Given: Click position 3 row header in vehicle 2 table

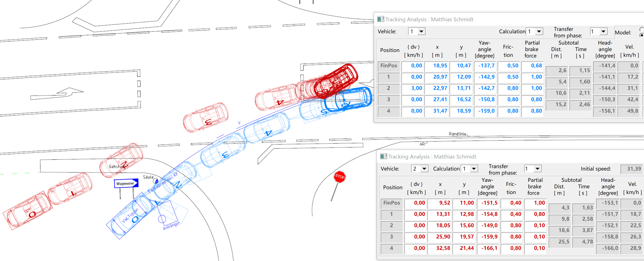Looking at the screenshot, I should pos(391,237).
